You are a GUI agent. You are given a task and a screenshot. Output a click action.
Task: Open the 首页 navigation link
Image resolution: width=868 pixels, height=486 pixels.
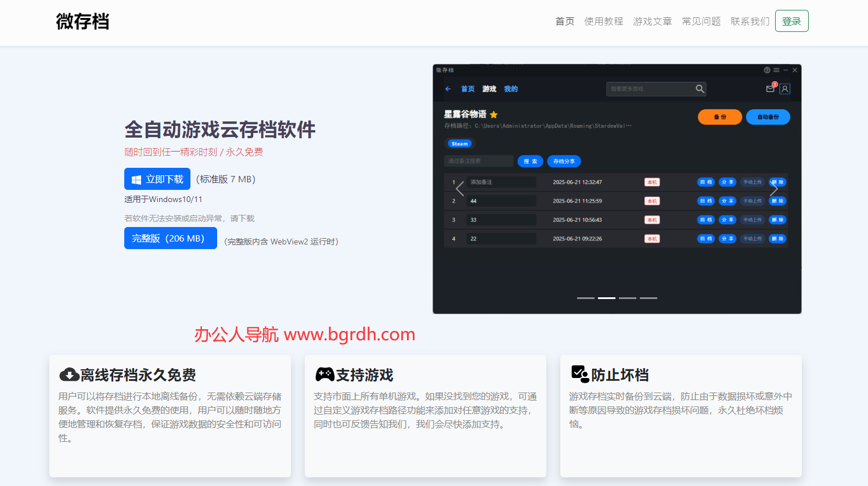tap(565, 21)
